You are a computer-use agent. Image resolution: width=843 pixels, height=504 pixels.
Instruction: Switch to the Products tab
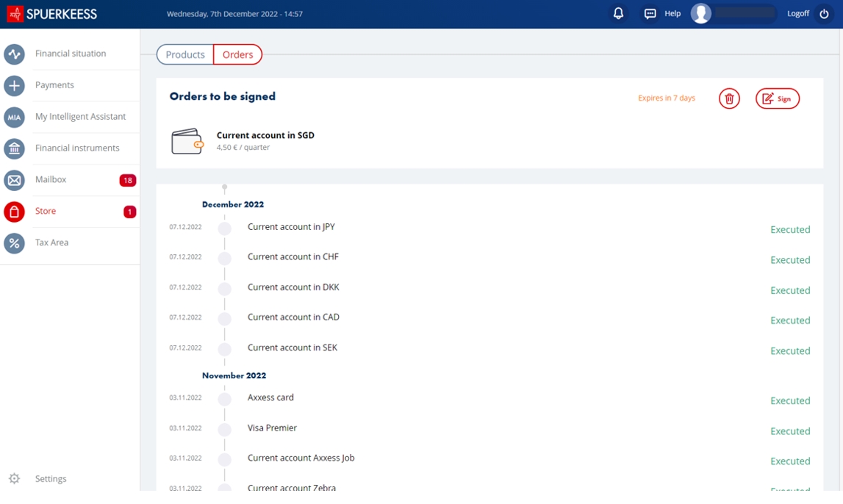(x=185, y=54)
